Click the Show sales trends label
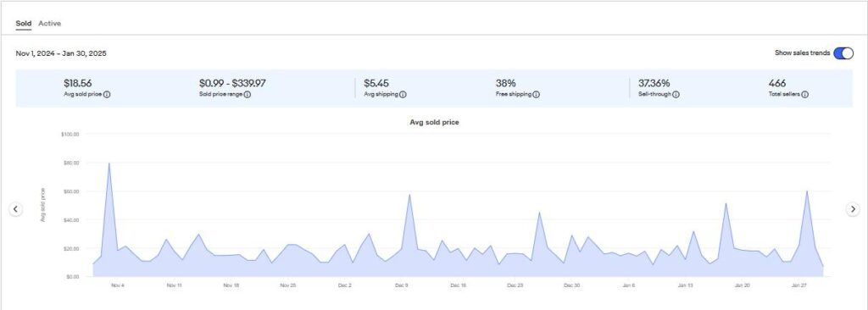Viewport: 868px width, 310px height. coord(802,53)
